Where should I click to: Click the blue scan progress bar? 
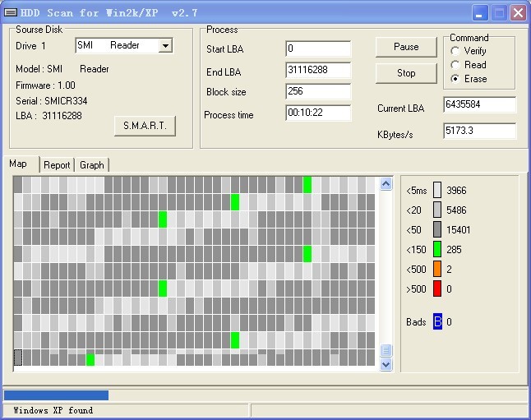click(56, 395)
